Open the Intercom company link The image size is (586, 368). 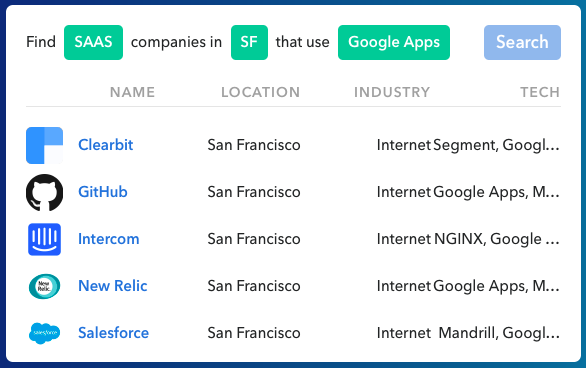[109, 239]
